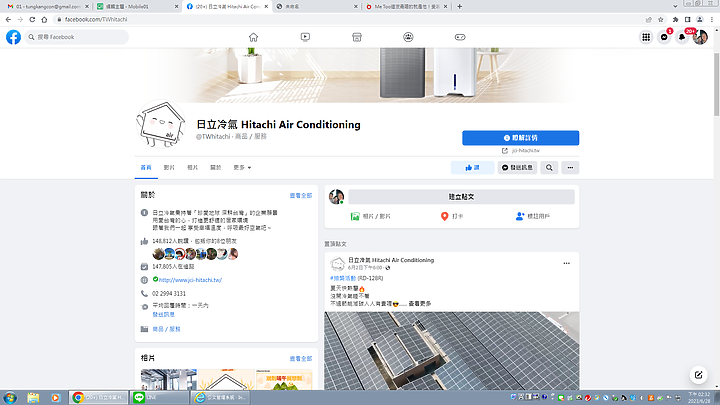Open the solar panel post image
The height and width of the screenshot is (405, 720).
point(452,351)
